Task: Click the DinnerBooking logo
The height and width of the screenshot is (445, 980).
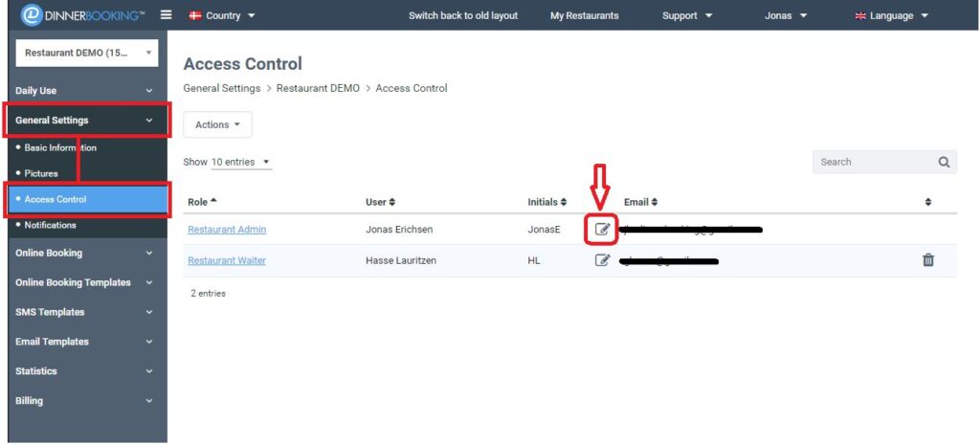Action: pyautogui.click(x=84, y=15)
